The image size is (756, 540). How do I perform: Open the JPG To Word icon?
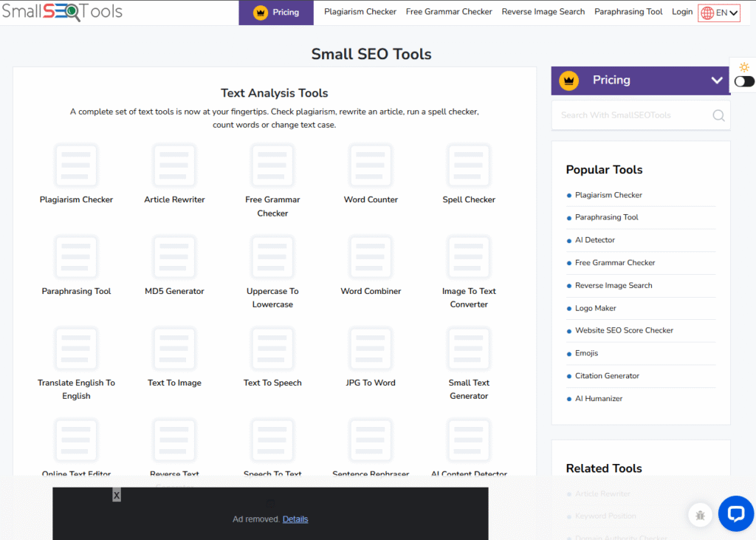coord(371,349)
